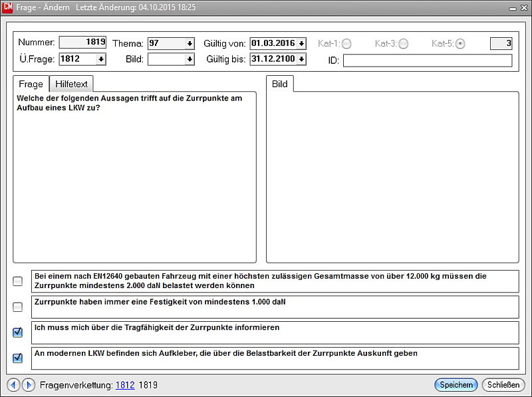The width and height of the screenshot is (532, 397).
Task: Edit the EN12640 answer text box
Action: click(x=275, y=281)
